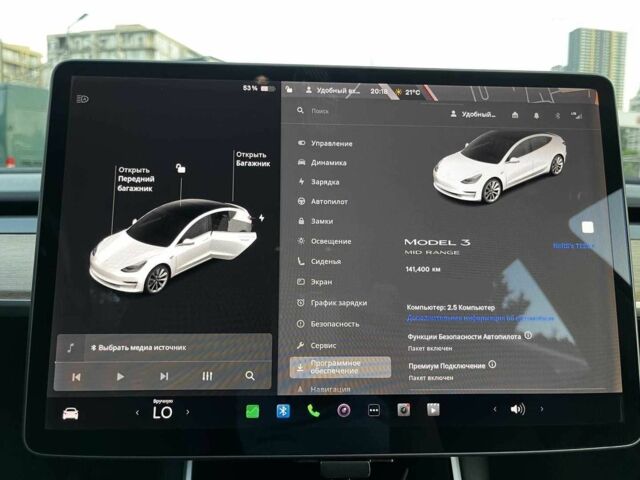640x480 pixels.
Task: Open Автопилот menu
Action: pos(322,201)
